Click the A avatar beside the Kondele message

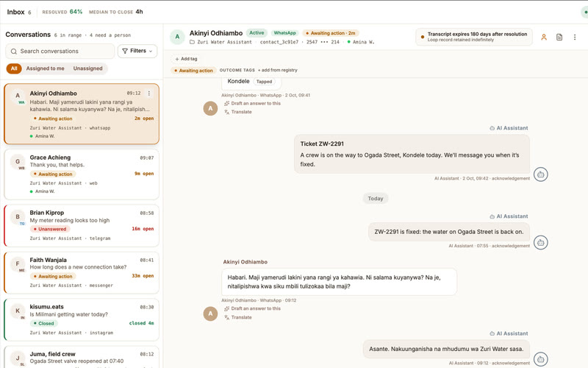tap(210, 108)
